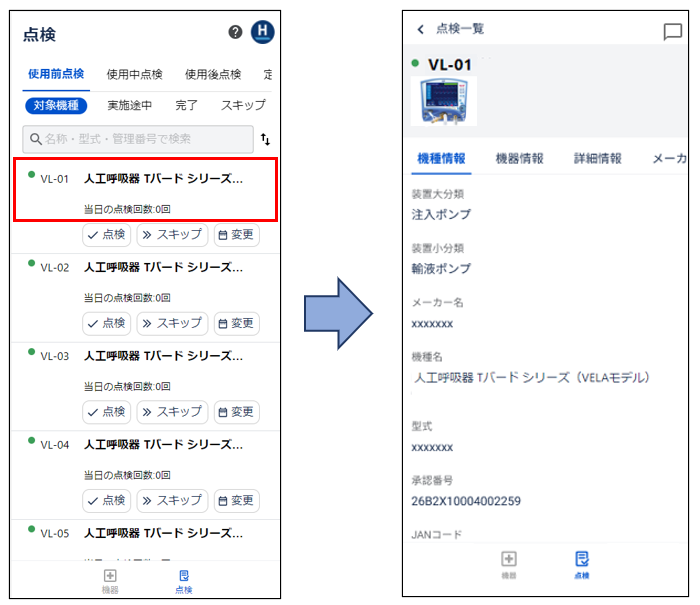Viewport: 700px width, 605px height.
Task: Open the comment speech bubble icon
Action: (x=672, y=32)
